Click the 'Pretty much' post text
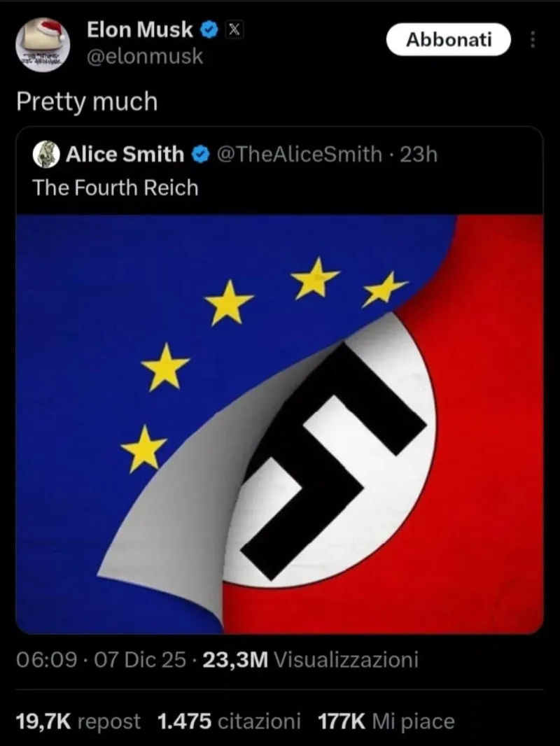 tap(87, 101)
